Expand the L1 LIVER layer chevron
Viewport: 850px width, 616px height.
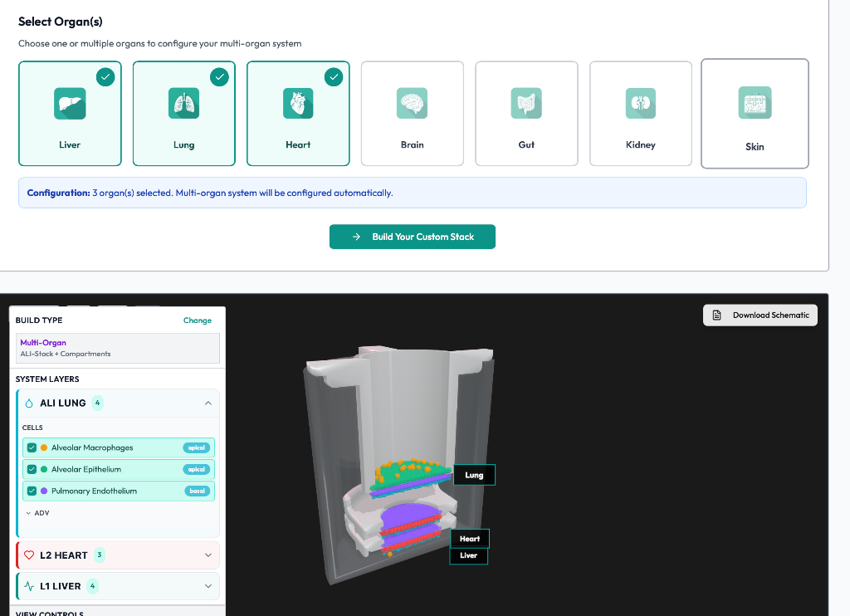208,586
